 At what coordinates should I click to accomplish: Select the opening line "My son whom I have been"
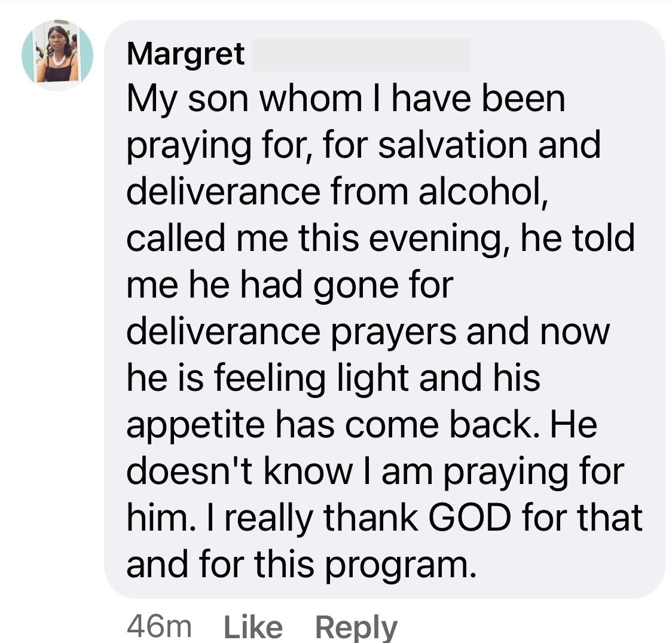pyautogui.click(x=346, y=100)
